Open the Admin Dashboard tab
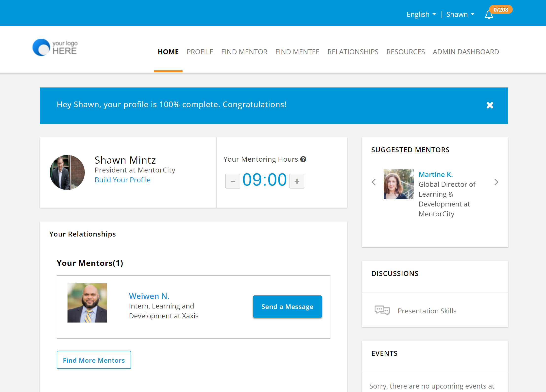 pos(466,52)
